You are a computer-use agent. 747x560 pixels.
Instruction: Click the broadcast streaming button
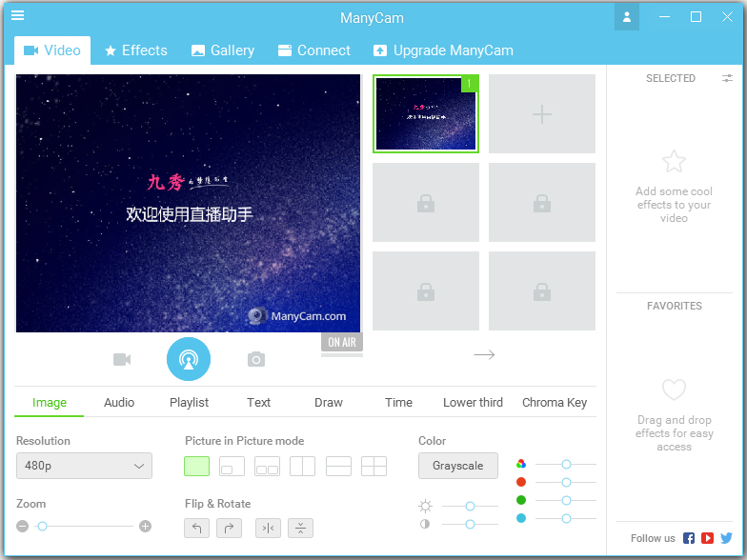(x=188, y=359)
